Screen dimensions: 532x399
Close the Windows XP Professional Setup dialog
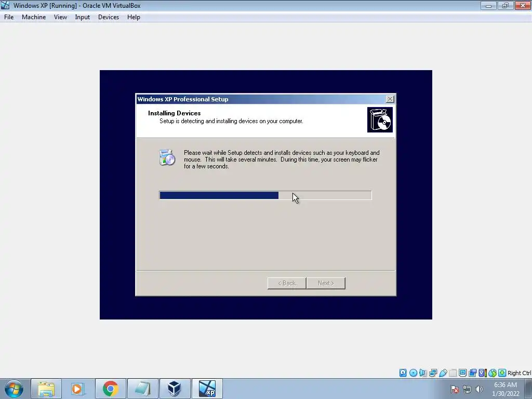click(x=390, y=99)
